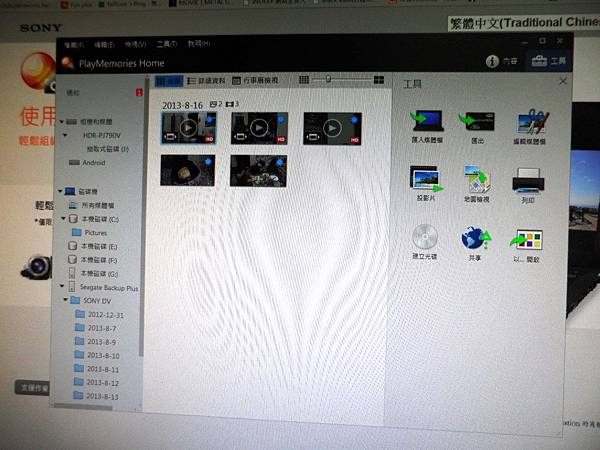
Task: Close the Tools (工具) side panel
Action: click(563, 81)
